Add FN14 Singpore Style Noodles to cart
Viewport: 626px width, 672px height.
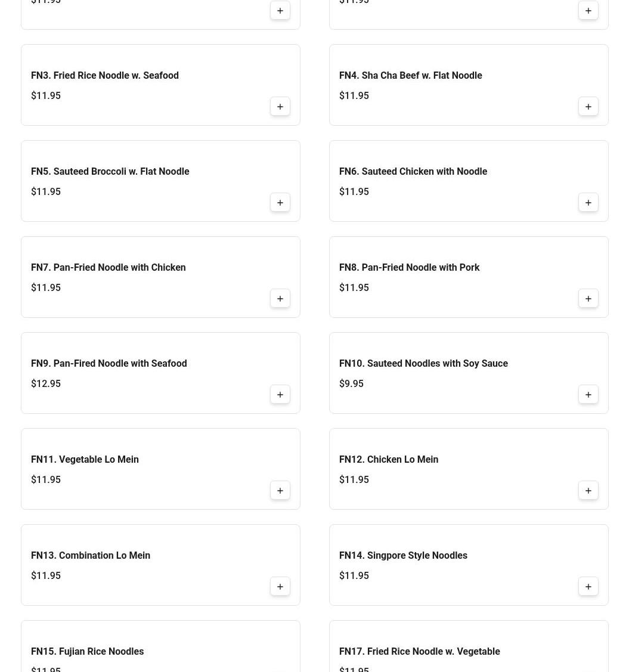588,586
